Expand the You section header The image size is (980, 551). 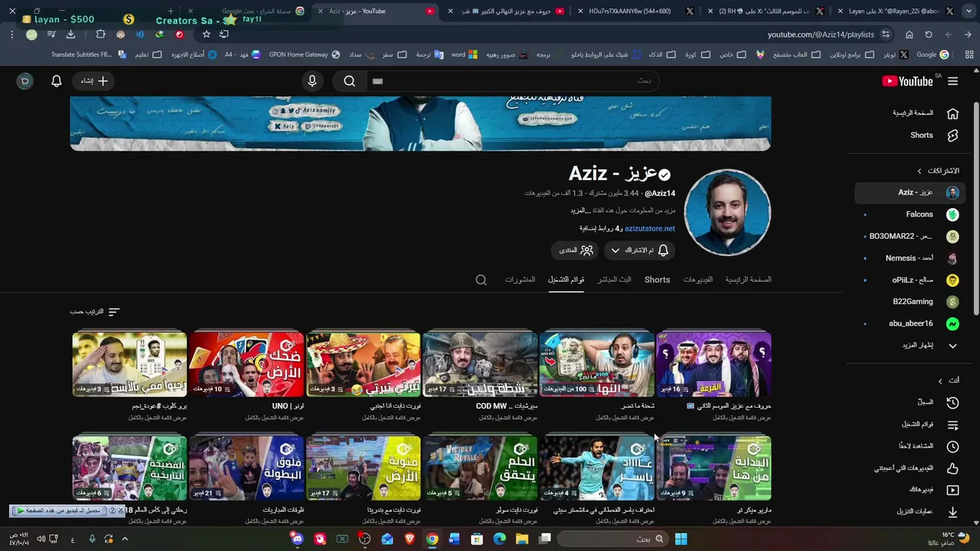pyautogui.click(x=949, y=380)
